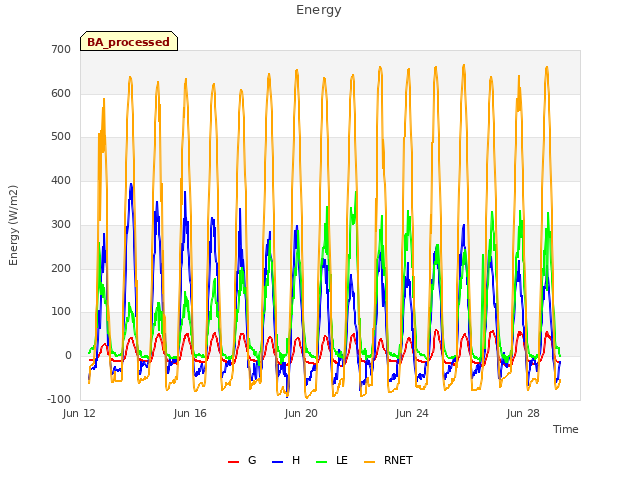Image resolution: width=640 pixels, height=480 pixels.
Task: Click the 700 y-axis tick label
Action: click(61, 49)
